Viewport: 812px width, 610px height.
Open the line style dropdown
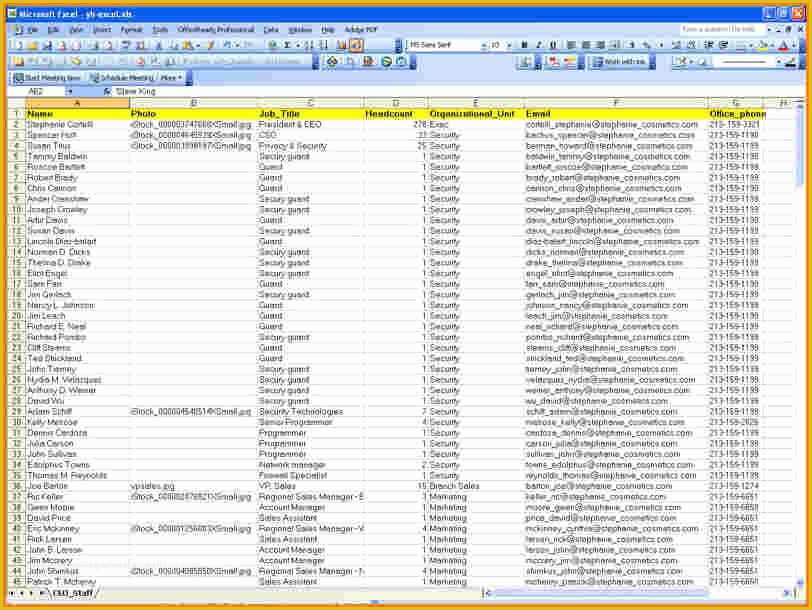pos(778,62)
